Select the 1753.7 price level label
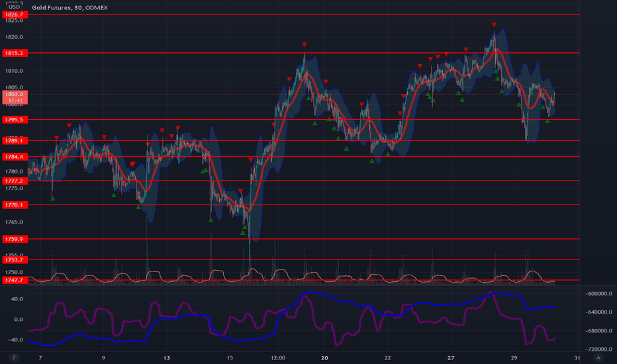The height and width of the screenshot is (364, 617). (15, 259)
